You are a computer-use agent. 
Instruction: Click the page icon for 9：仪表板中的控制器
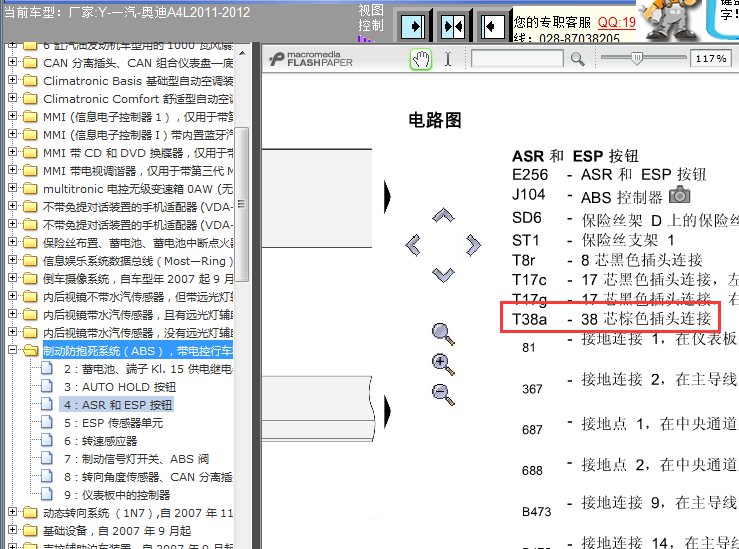click(47, 494)
